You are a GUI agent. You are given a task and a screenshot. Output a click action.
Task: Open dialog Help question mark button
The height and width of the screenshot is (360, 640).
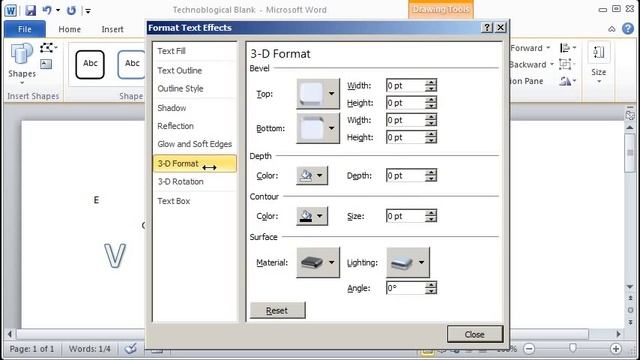click(x=487, y=27)
